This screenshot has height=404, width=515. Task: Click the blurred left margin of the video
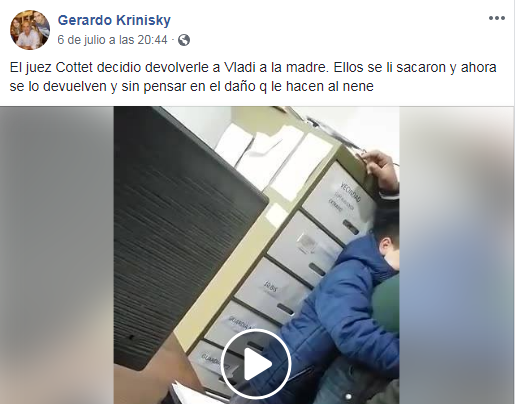click(x=57, y=255)
